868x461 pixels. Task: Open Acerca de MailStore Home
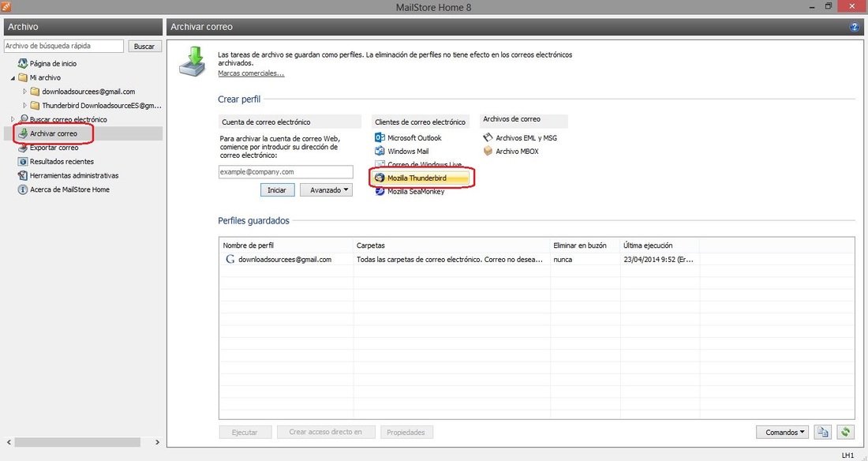[x=69, y=189]
